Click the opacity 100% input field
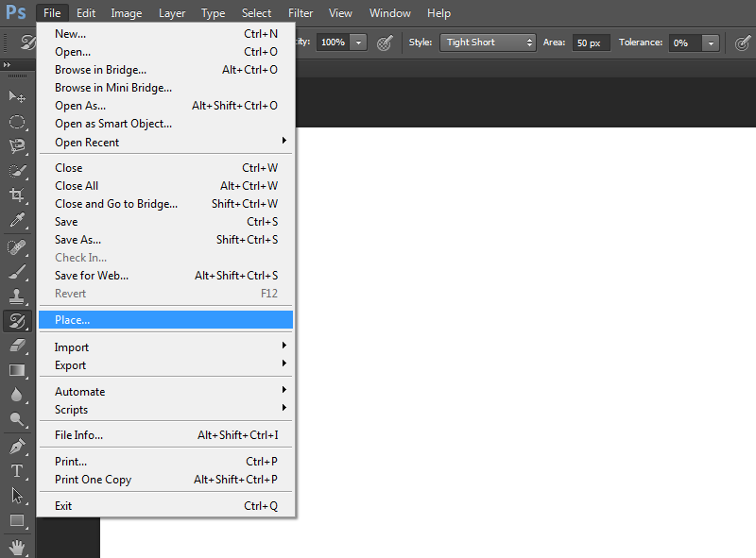The width and height of the screenshot is (756, 558). pyautogui.click(x=334, y=42)
